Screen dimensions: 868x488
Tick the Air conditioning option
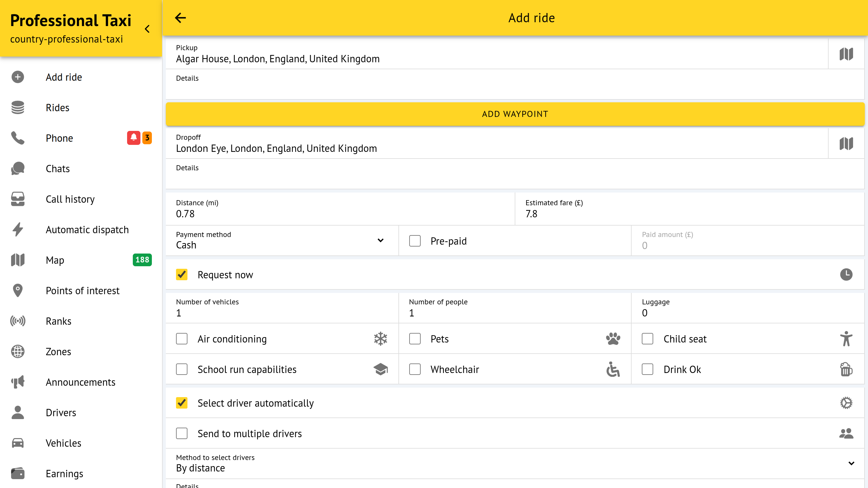(x=182, y=339)
